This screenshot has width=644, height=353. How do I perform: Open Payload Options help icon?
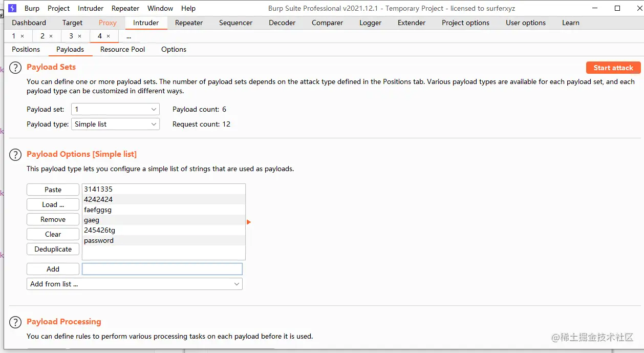point(16,155)
